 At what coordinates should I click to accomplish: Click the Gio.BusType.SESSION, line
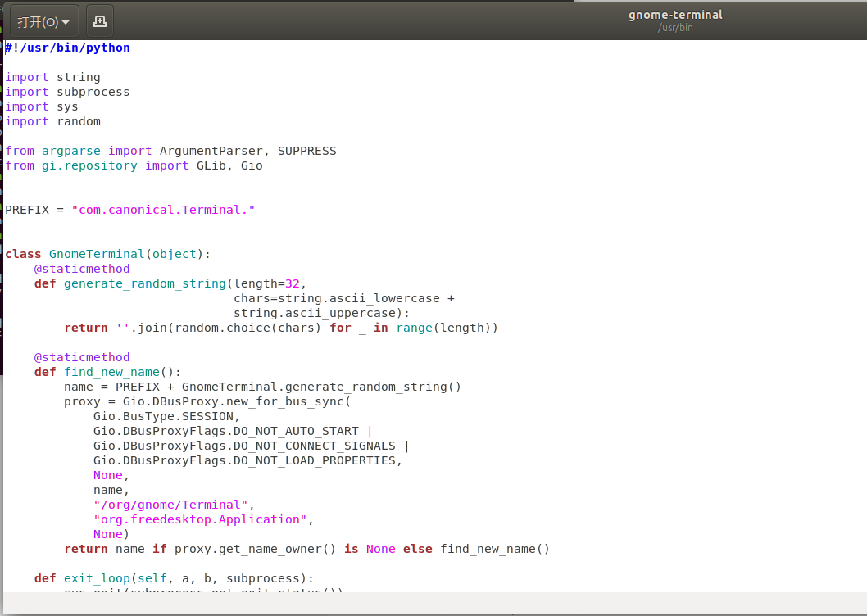(x=166, y=416)
